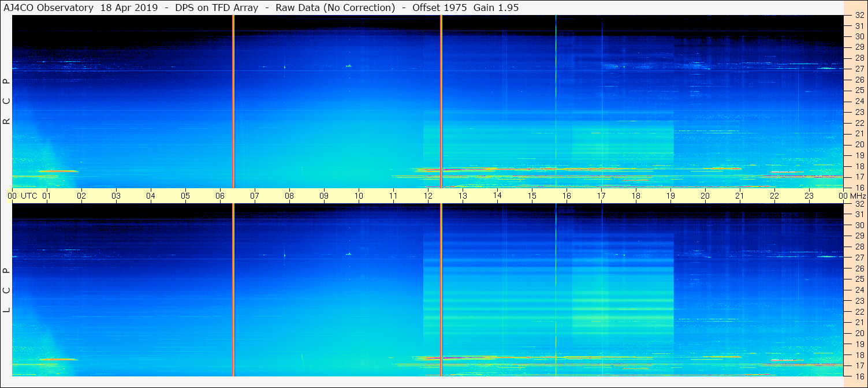Click thin cyan vertical line before 16 in RCP spectrogram
Image resolution: width=868 pixels, height=388 pixels.
[556, 102]
